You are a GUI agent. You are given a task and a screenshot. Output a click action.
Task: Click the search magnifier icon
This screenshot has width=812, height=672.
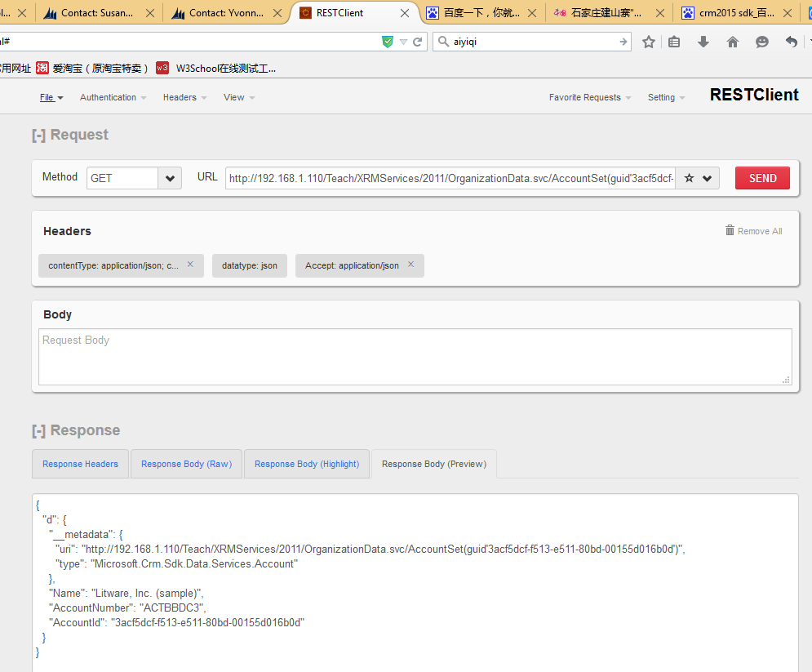(x=443, y=41)
